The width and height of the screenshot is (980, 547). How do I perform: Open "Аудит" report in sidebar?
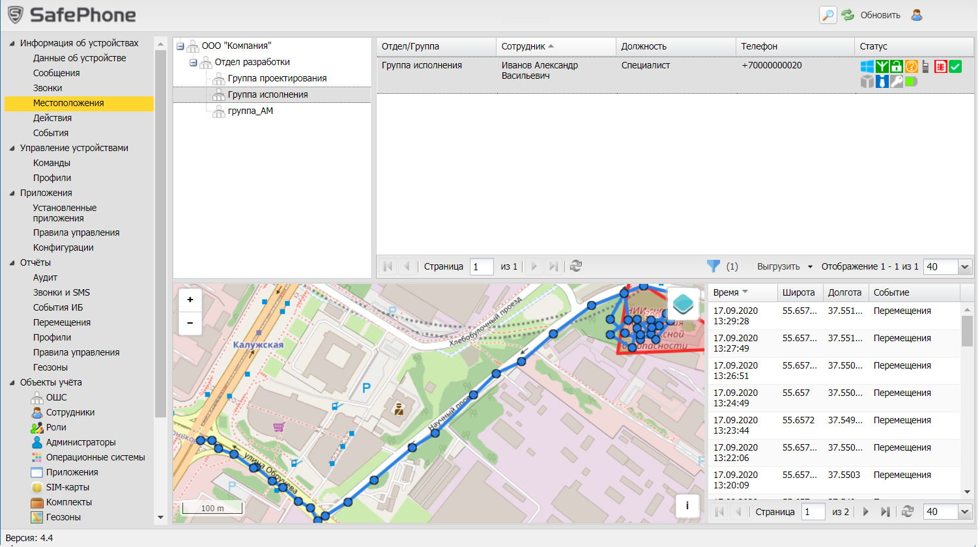coord(45,277)
